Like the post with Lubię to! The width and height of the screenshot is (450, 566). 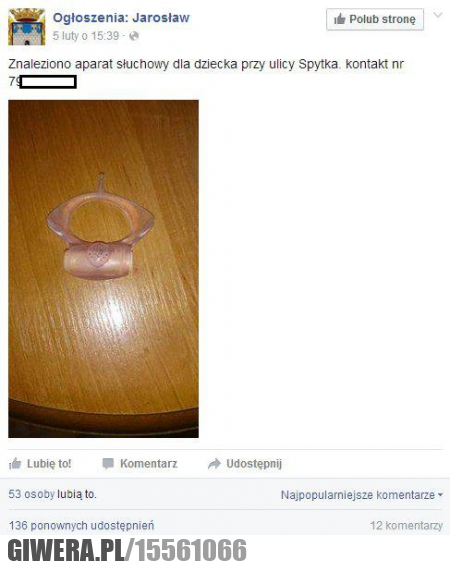tap(40, 463)
